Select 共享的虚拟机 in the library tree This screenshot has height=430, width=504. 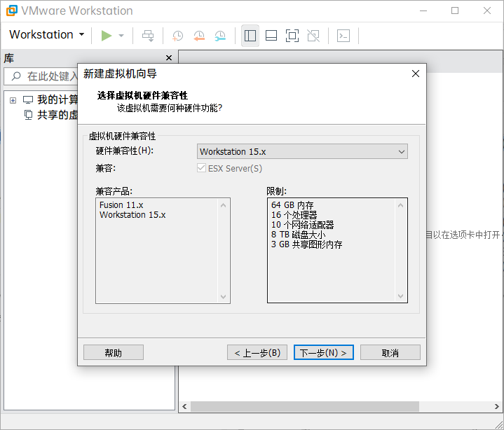tap(57, 115)
